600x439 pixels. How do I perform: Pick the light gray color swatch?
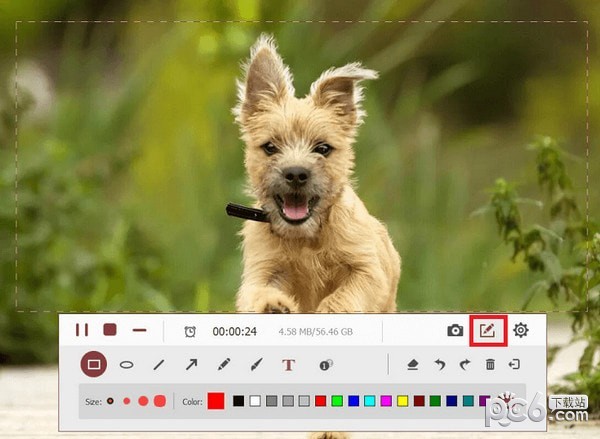[304, 401]
